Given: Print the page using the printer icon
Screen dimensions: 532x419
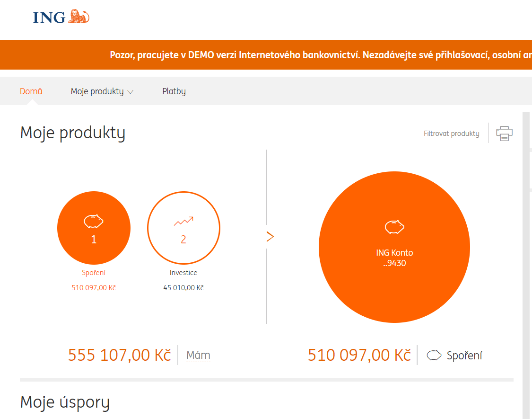Looking at the screenshot, I should (x=504, y=134).
